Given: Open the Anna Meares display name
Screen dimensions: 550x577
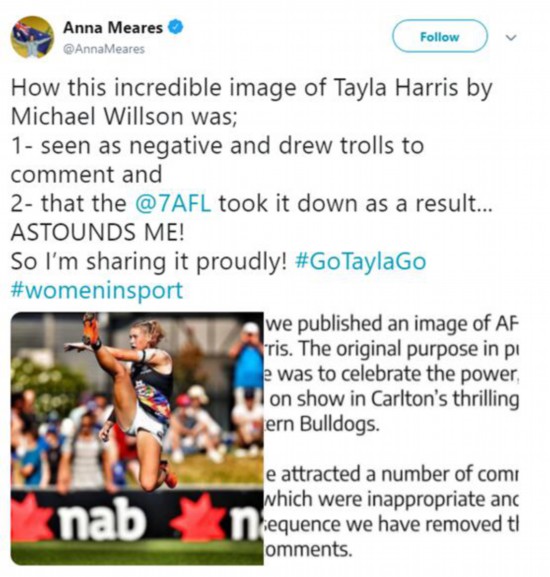Looking at the screenshot, I should (x=113, y=28).
